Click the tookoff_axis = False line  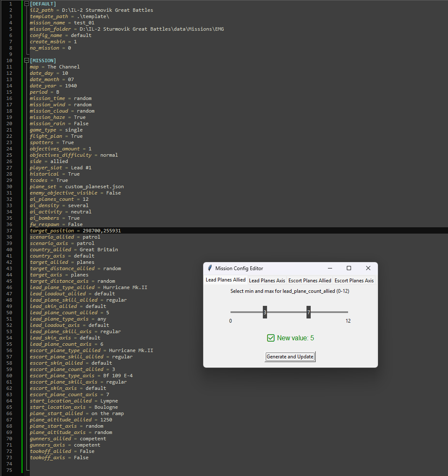click(59, 458)
